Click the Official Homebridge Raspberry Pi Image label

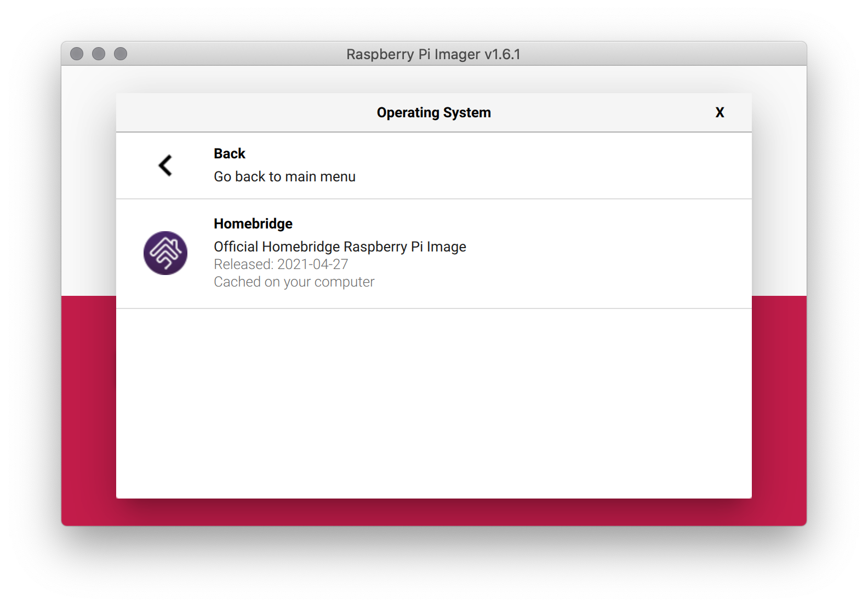coord(340,247)
